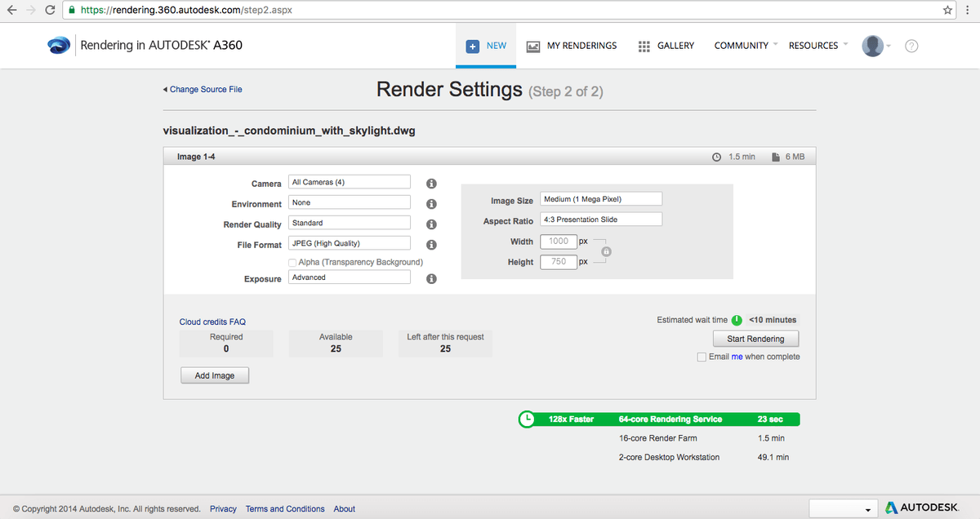
Task: Show info for the Exposure setting
Action: click(432, 278)
